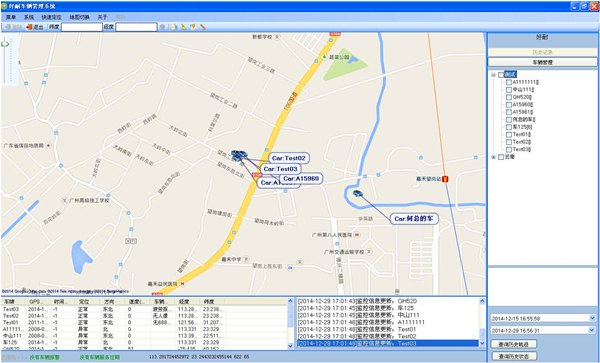Click the orange exit (退出) toolbar icon

[x=29, y=27]
